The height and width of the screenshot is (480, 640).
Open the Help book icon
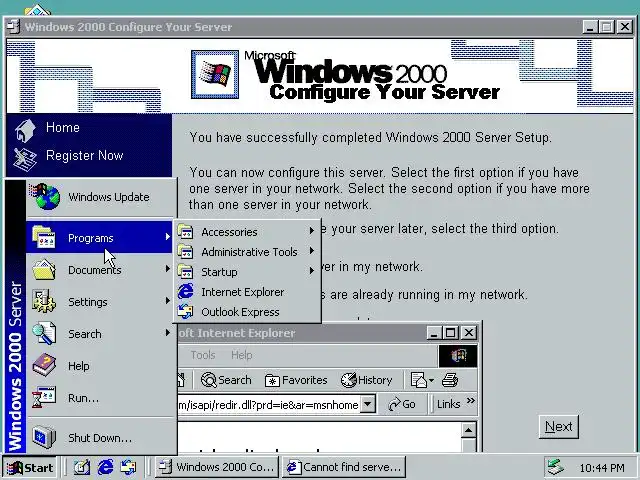coord(44,365)
